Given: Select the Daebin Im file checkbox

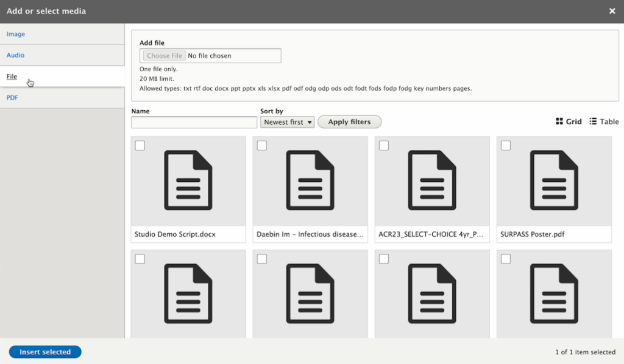Looking at the screenshot, I should 262,145.
